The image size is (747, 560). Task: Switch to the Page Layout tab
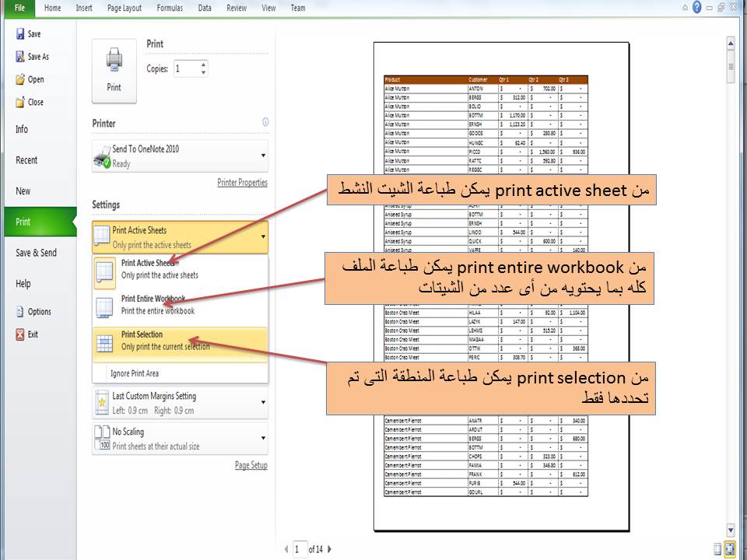124,8
